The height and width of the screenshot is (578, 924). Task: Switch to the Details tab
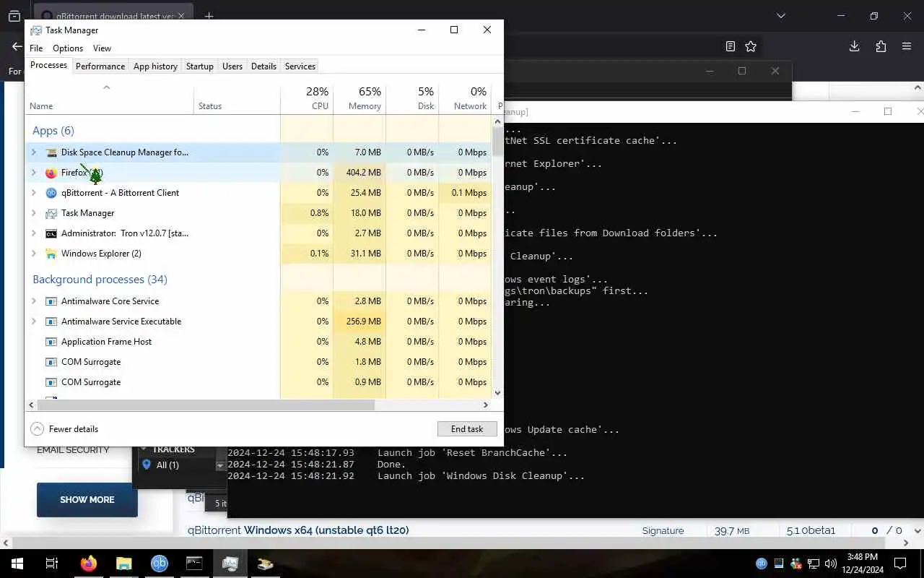click(x=263, y=66)
